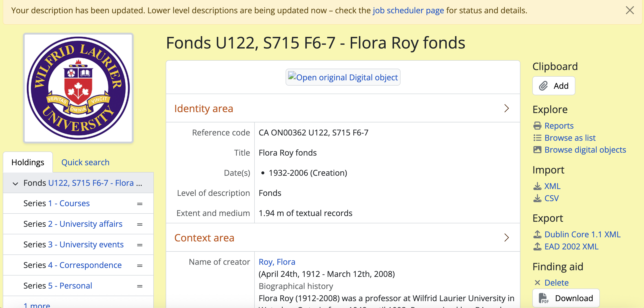Click the image icon beside Browse digital objects
Image resolution: width=644 pixels, height=308 pixels.
(537, 150)
